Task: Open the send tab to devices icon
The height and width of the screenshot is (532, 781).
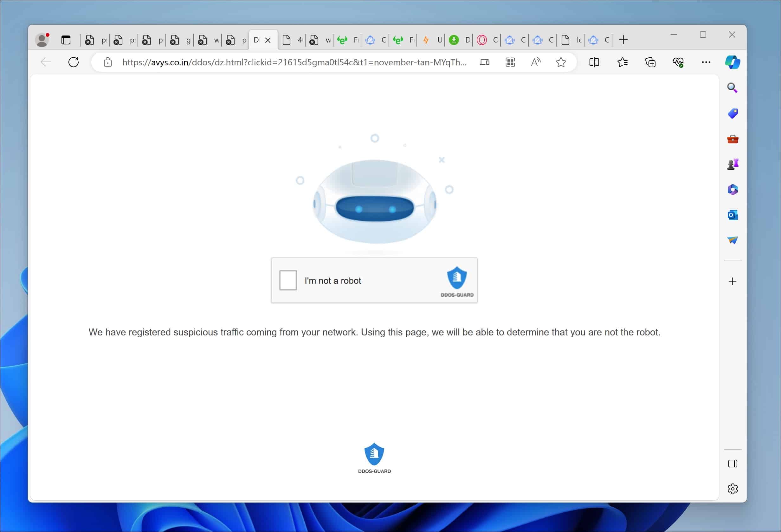Action: tap(485, 62)
